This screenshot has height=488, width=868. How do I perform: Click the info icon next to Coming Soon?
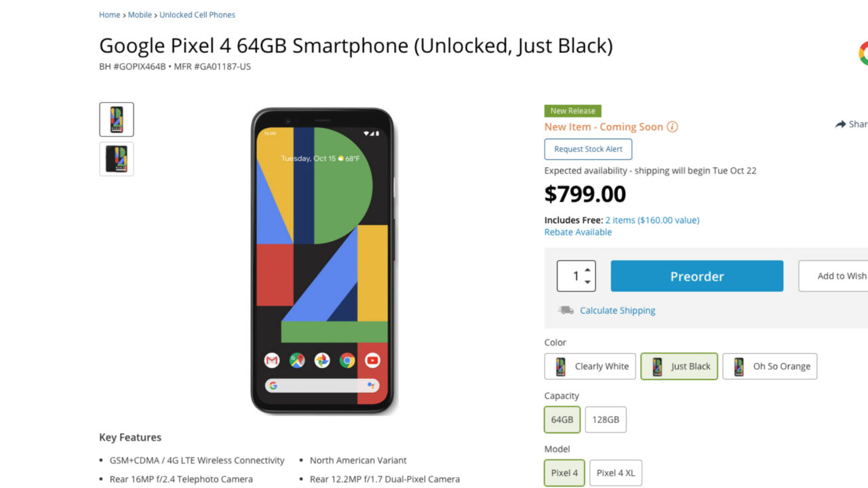pos(672,127)
